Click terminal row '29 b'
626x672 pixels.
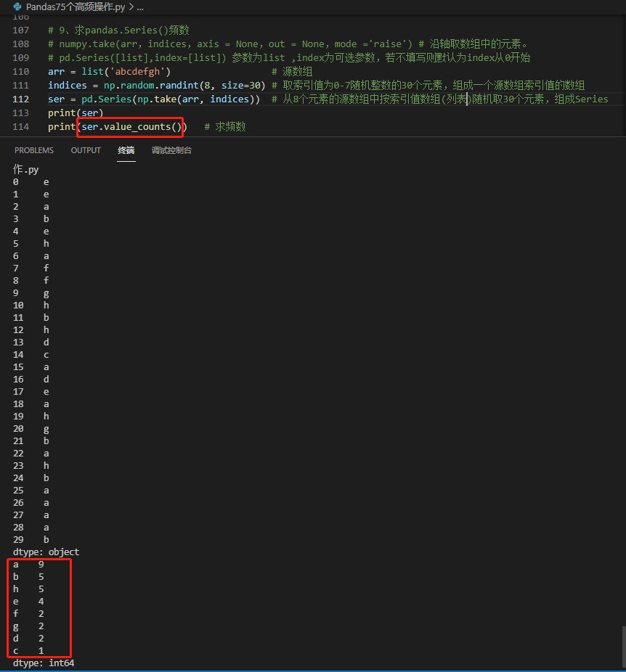click(x=31, y=540)
